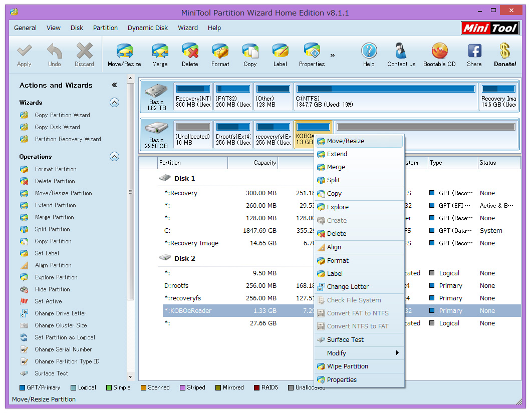The width and height of the screenshot is (532, 414).
Task: Select the Recovery(NTFS) 300 MB block
Action: tap(193, 97)
